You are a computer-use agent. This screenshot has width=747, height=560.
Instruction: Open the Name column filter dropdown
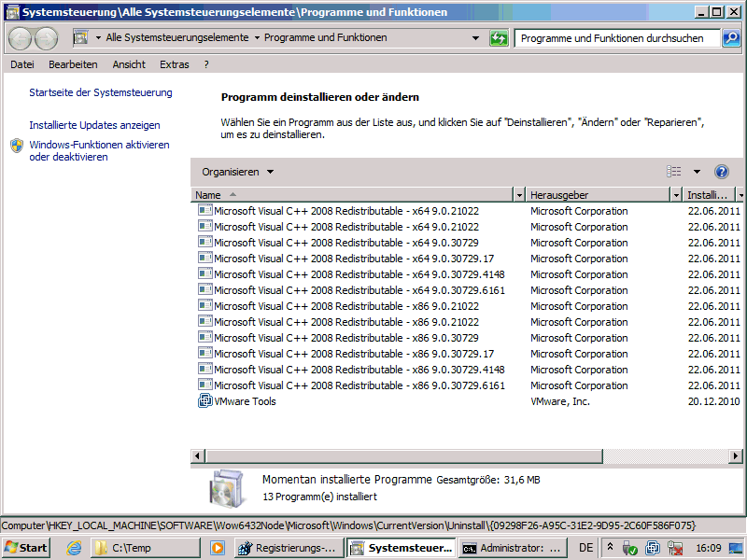[x=520, y=195]
